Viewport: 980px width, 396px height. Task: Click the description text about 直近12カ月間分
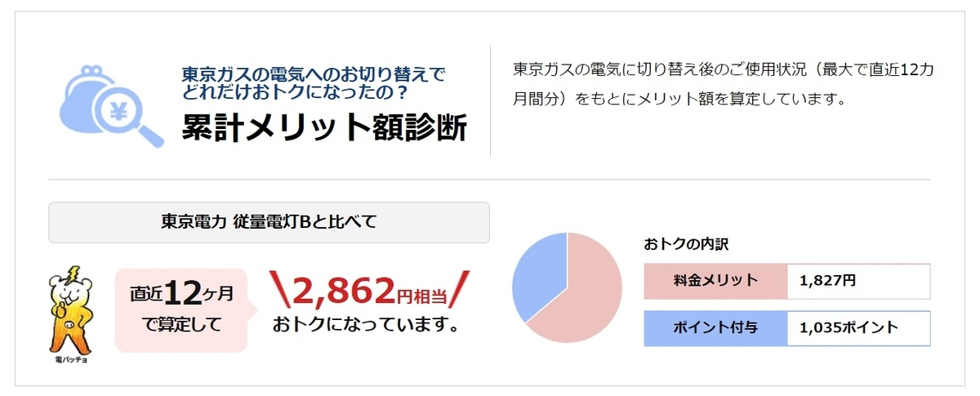tap(723, 86)
